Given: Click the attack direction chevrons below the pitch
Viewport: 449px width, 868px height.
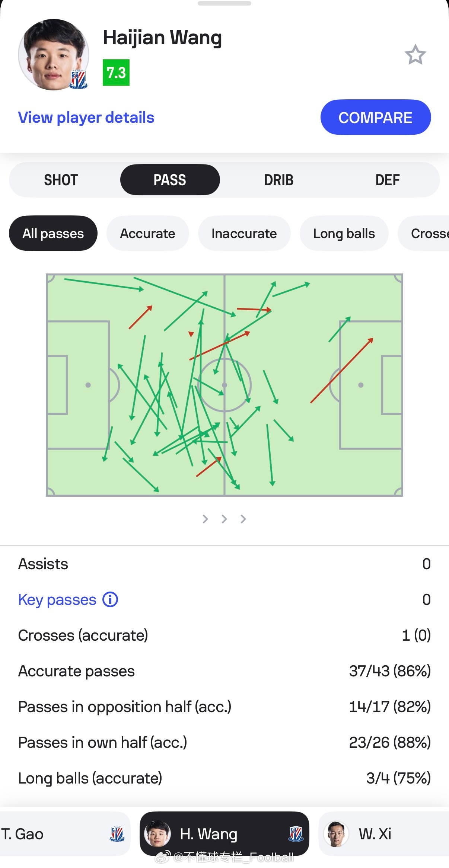Looking at the screenshot, I should (x=224, y=519).
